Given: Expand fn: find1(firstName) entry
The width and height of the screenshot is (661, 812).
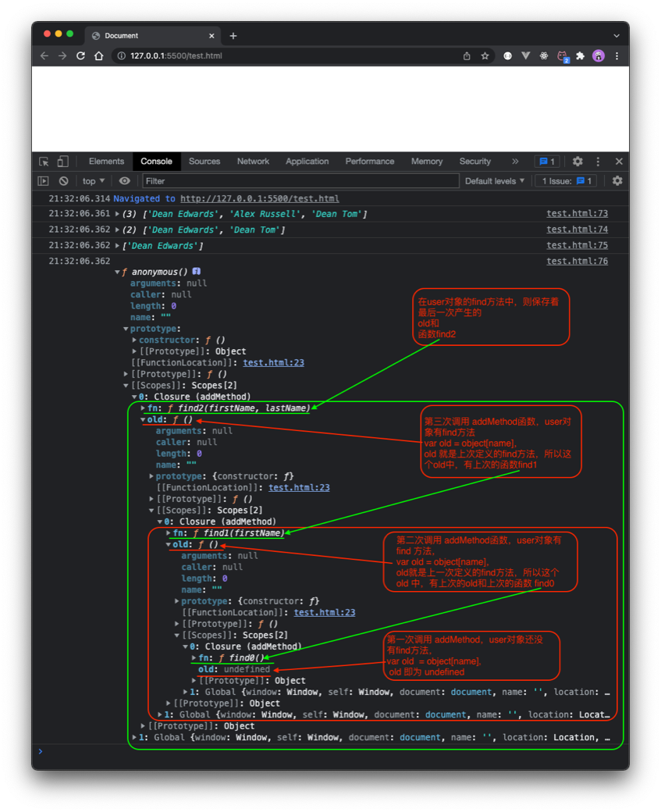Looking at the screenshot, I should pos(169,532).
